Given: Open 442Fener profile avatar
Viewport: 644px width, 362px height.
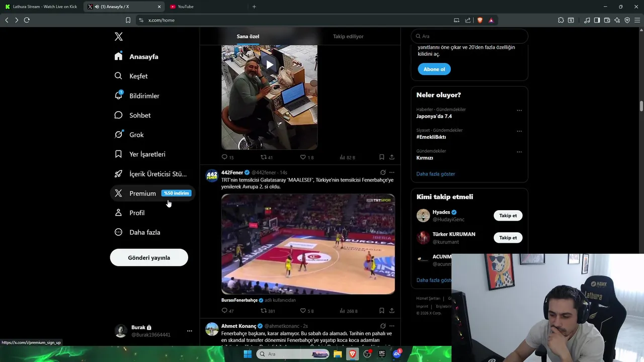Looking at the screenshot, I should [212, 175].
